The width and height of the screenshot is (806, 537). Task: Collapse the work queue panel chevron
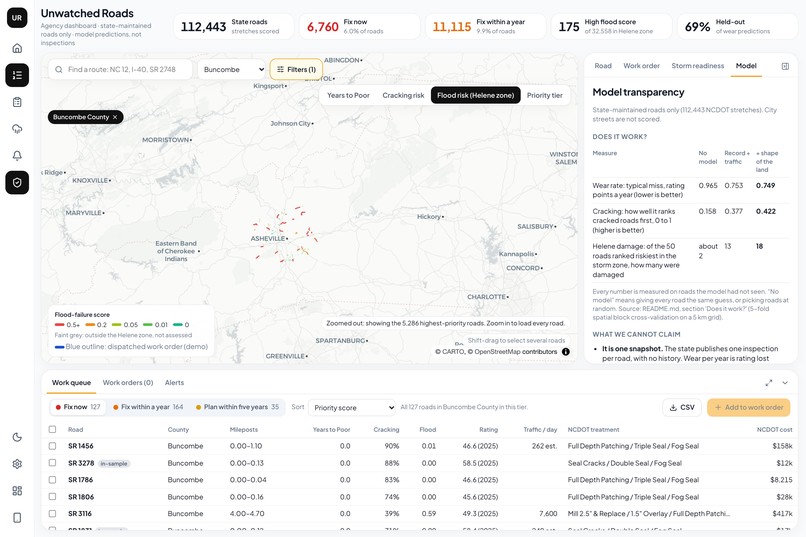click(x=785, y=383)
